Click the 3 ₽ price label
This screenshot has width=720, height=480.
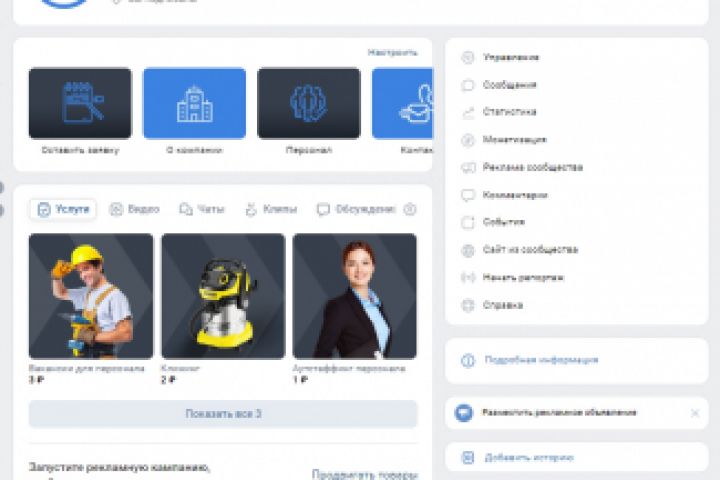(x=36, y=380)
